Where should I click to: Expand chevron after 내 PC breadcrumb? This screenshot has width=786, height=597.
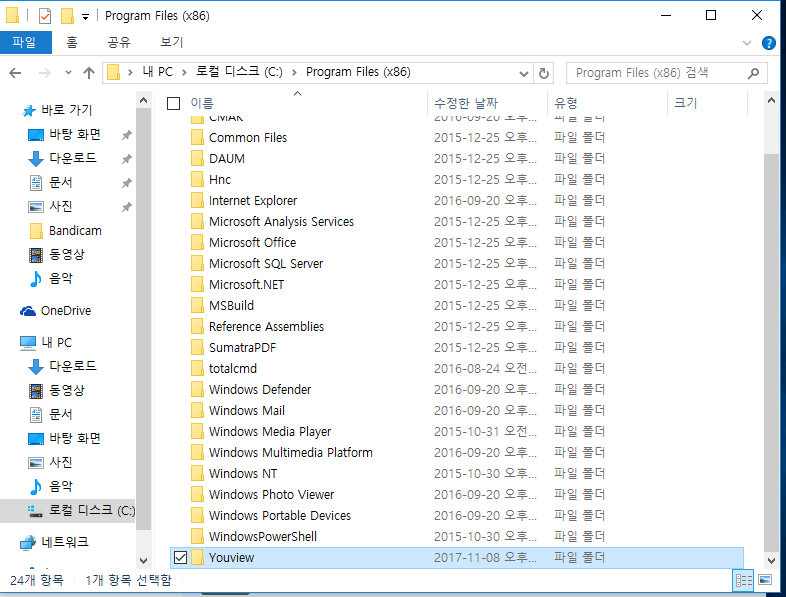(184, 73)
